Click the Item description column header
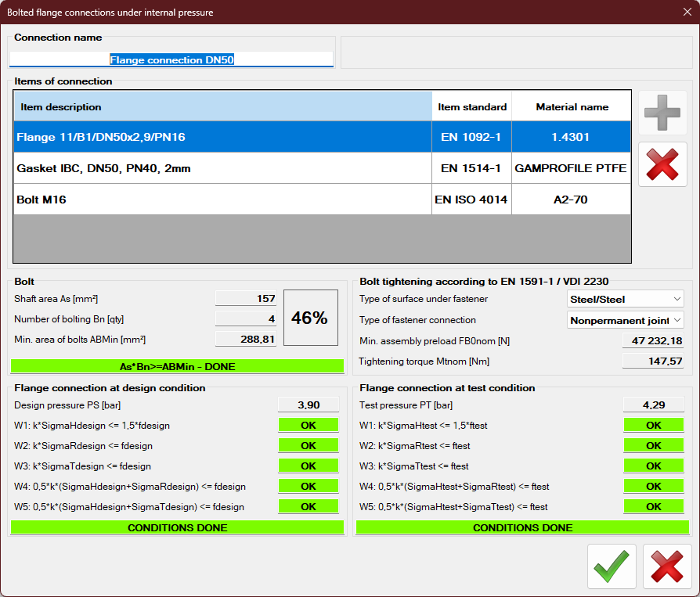 tap(222, 107)
